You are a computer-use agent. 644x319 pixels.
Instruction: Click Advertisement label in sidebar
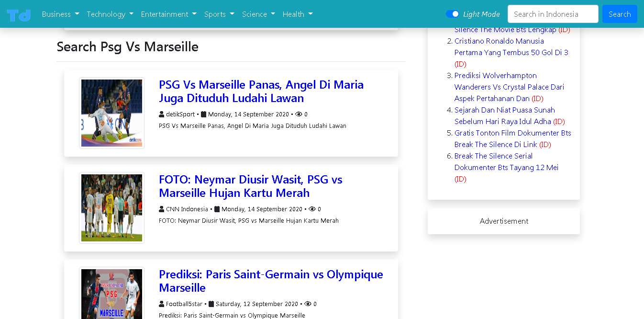[504, 221]
